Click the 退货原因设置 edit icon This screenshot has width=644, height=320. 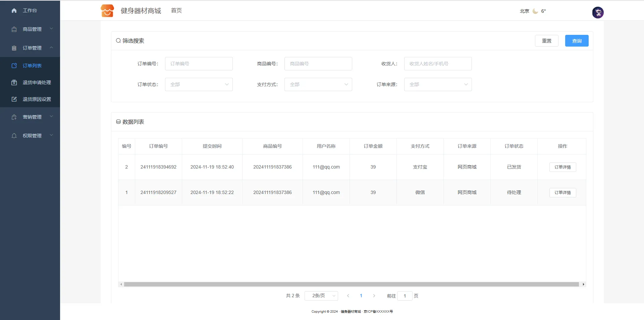click(14, 99)
